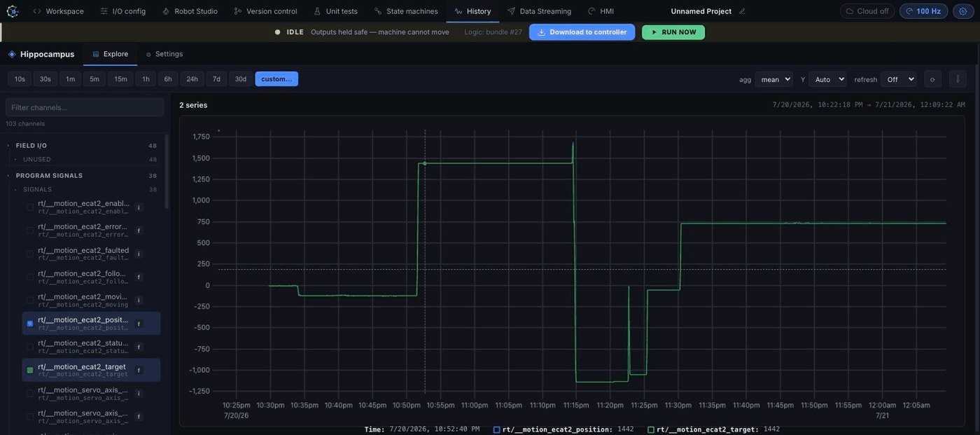Switch to the HMI tab
980x435 pixels.
[x=601, y=11]
